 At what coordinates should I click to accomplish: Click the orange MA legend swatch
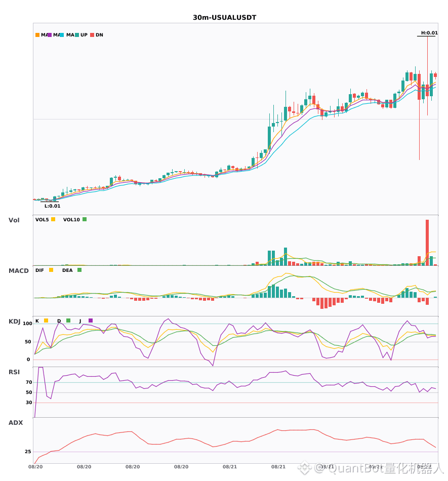(37, 35)
